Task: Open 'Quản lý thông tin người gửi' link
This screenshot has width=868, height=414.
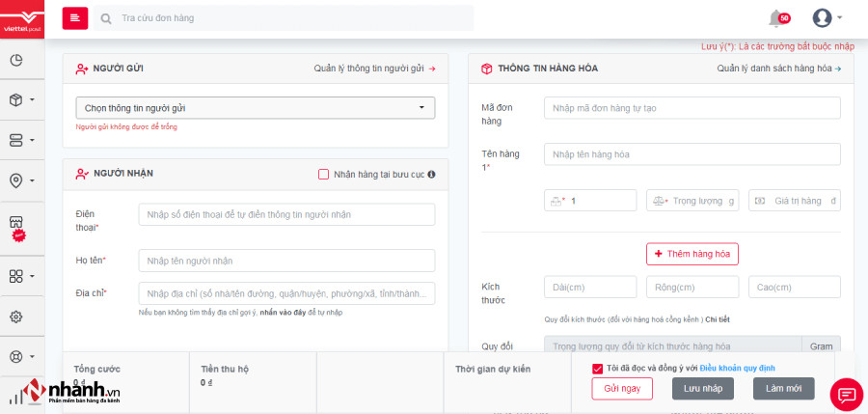Action: point(374,69)
